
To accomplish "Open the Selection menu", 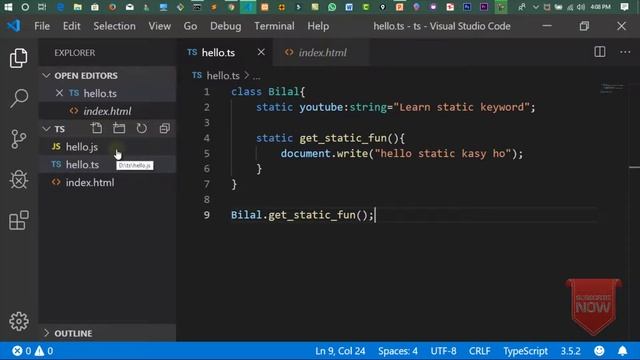I will click(114, 26).
